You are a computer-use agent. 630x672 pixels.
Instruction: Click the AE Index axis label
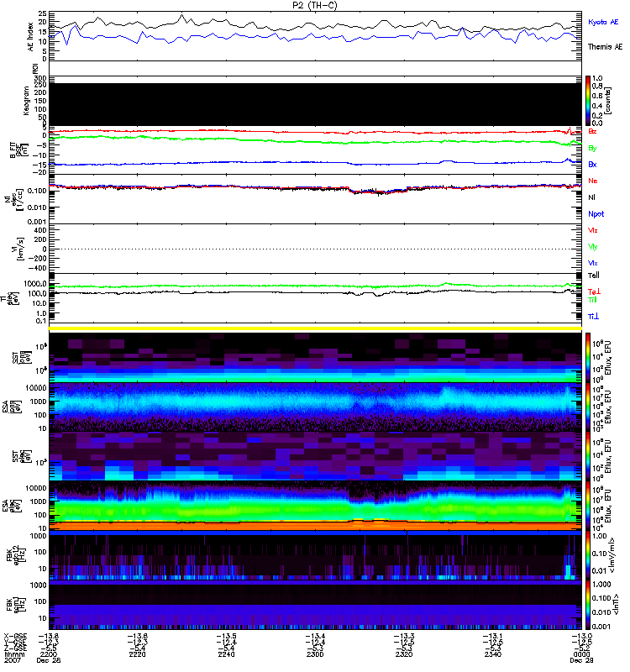(30, 37)
